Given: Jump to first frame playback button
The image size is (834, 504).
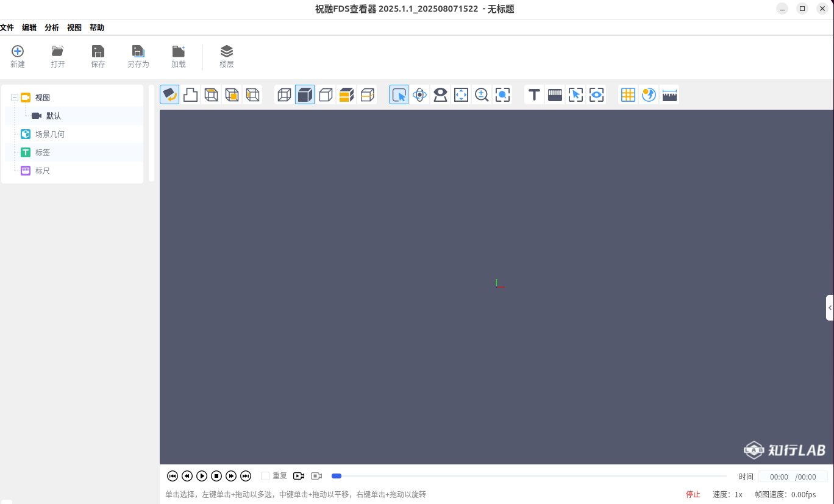Looking at the screenshot, I should point(173,476).
